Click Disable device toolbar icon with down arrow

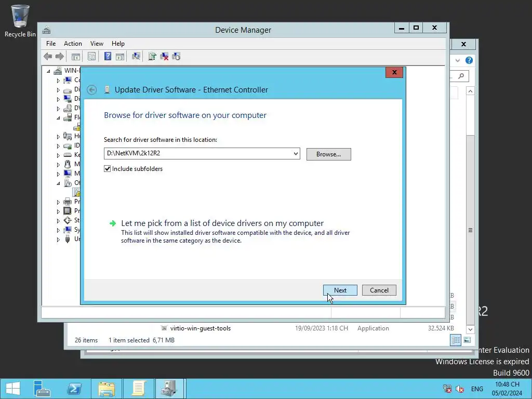click(x=176, y=56)
